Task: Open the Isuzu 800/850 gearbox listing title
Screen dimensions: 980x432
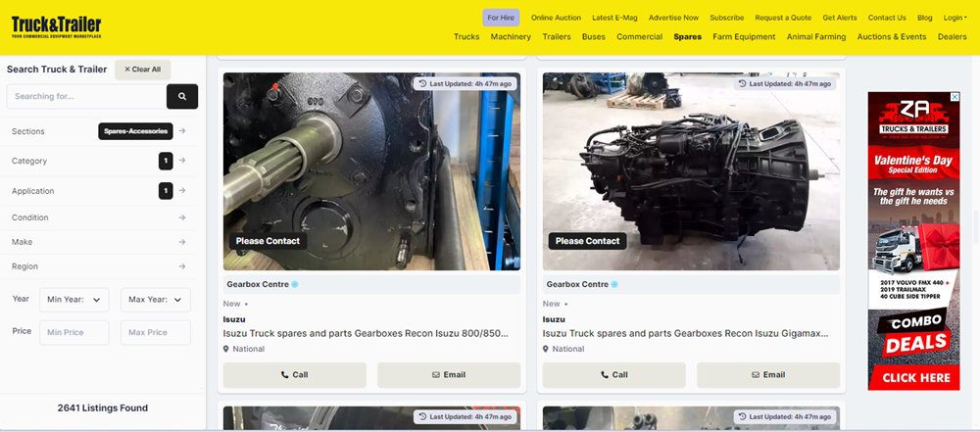Action: 366,334
